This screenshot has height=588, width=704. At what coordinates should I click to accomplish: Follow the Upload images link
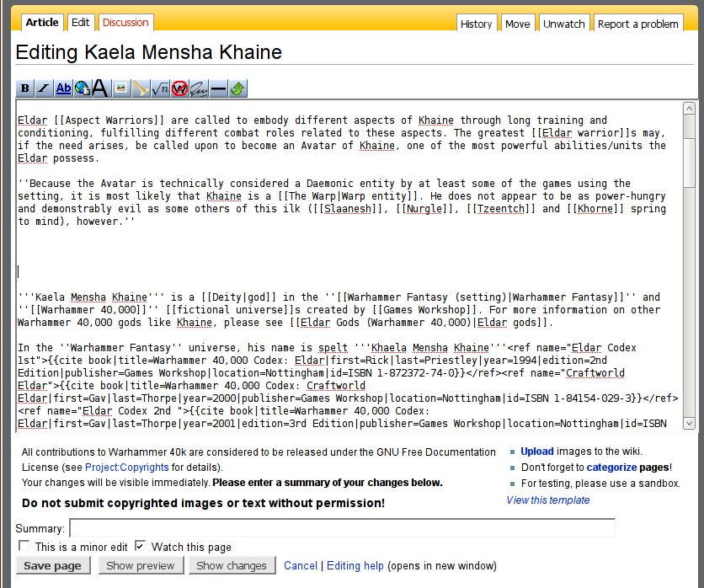[x=537, y=452]
